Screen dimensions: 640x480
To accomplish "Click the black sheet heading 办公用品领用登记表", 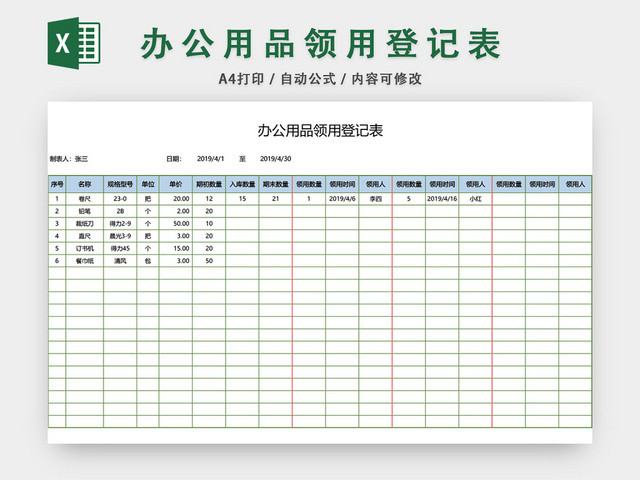I will coord(320,131).
